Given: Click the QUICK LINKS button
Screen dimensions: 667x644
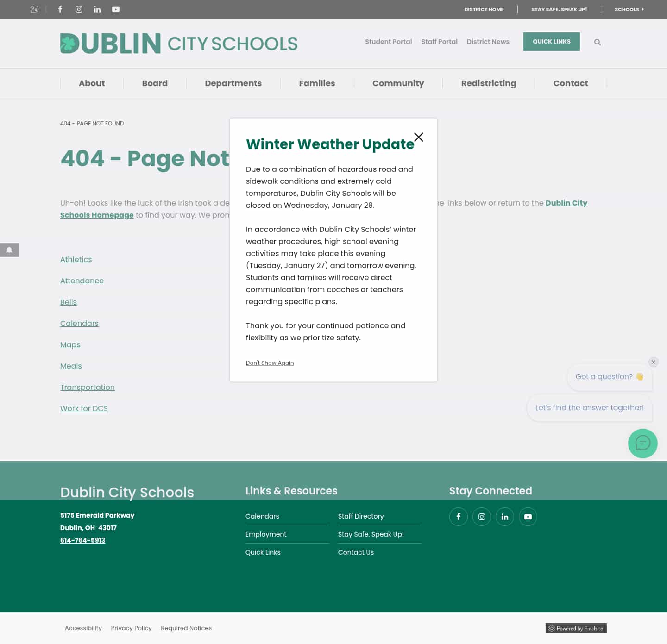Looking at the screenshot, I should tap(551, 42).
